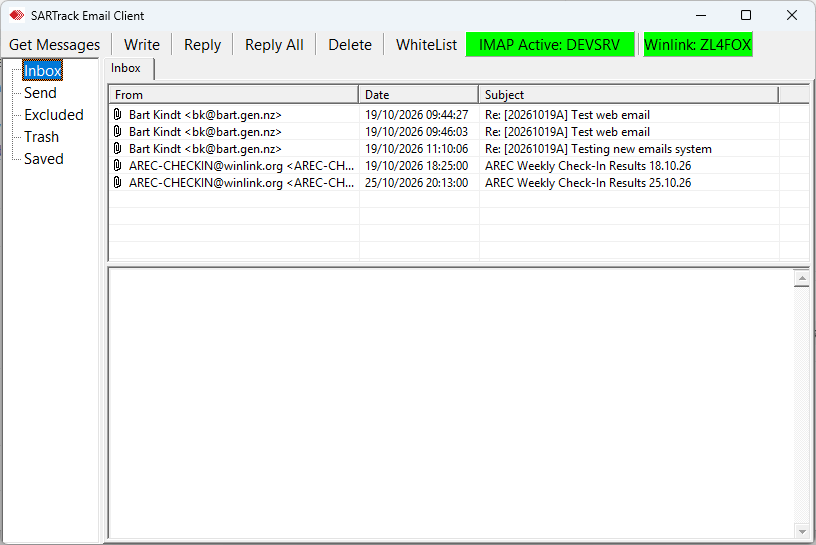Click the IMAP Active: DEVSRV indicator

[x=550, y=45]
